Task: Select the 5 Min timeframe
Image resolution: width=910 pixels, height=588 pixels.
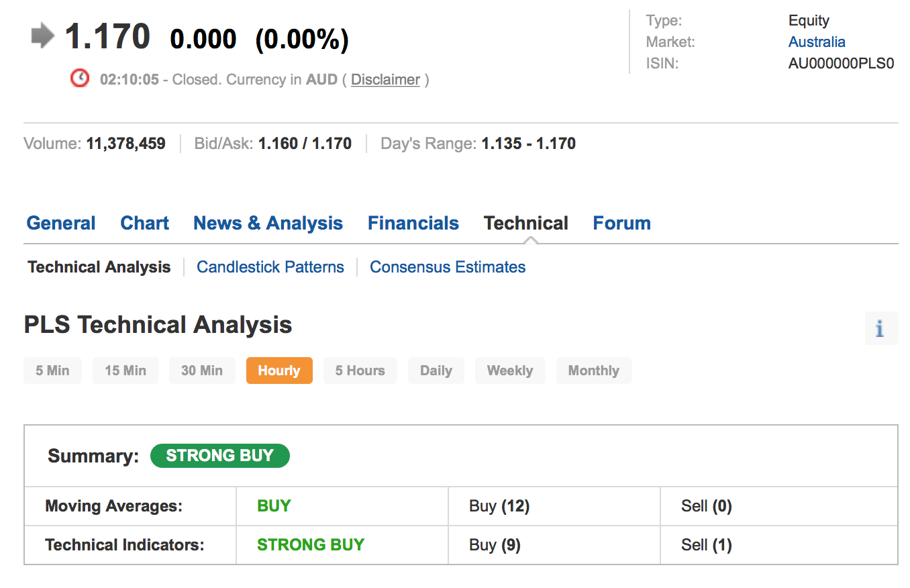Action: (x=52, y=371)
